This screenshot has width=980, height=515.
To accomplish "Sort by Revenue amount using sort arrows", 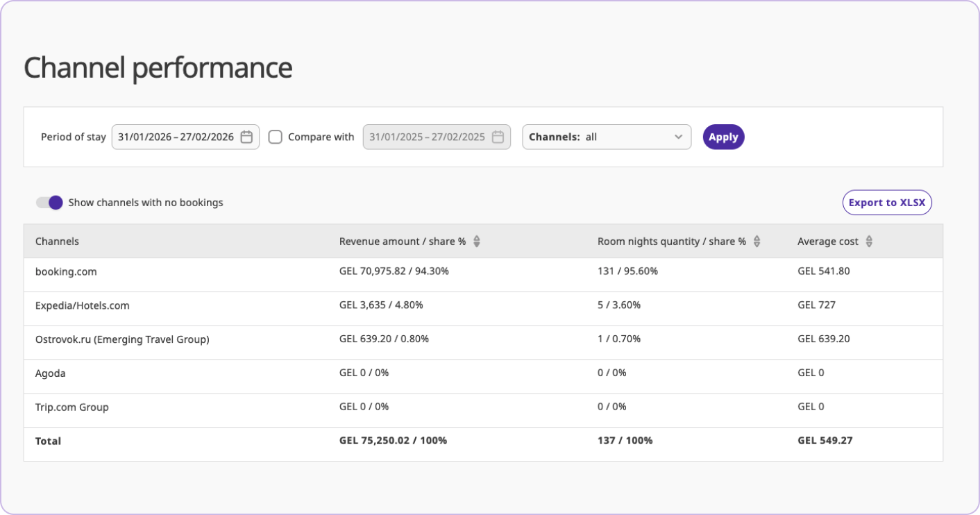I will (477, 242).
